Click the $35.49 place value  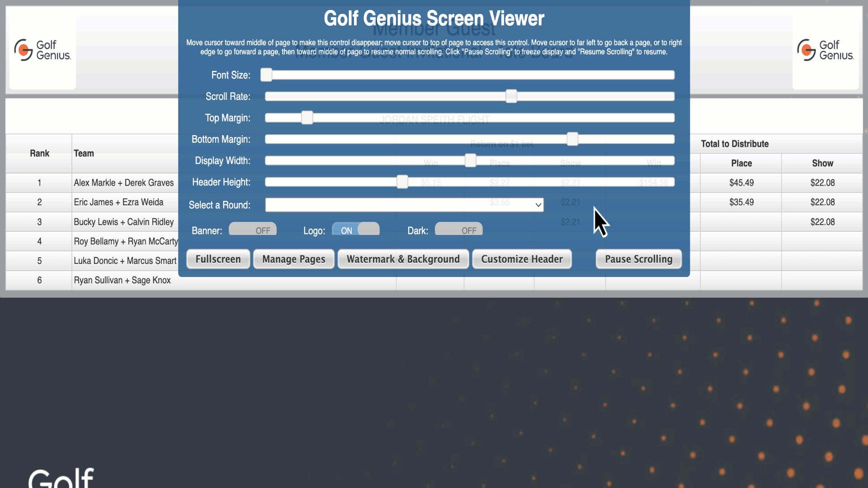click(x=741, y=202)
